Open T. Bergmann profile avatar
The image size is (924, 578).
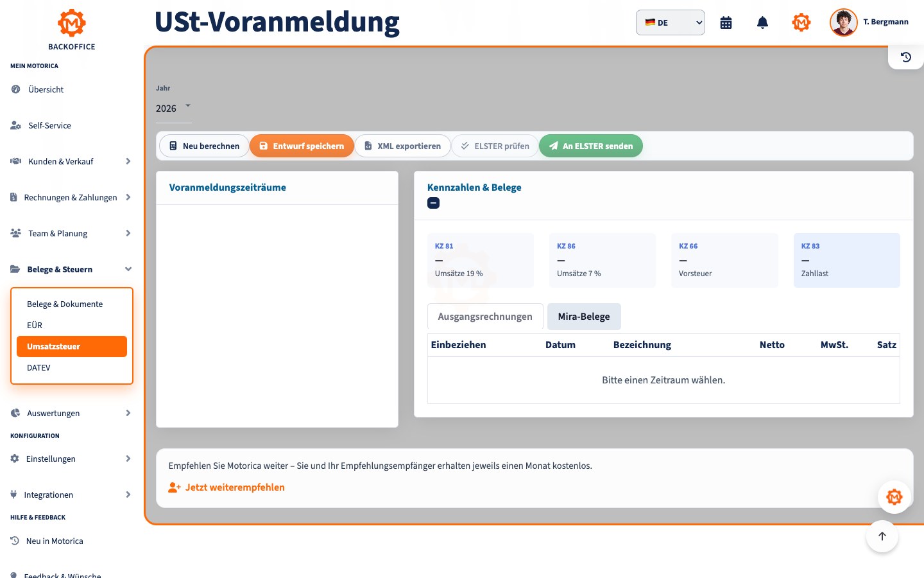(x=843, y=22)
